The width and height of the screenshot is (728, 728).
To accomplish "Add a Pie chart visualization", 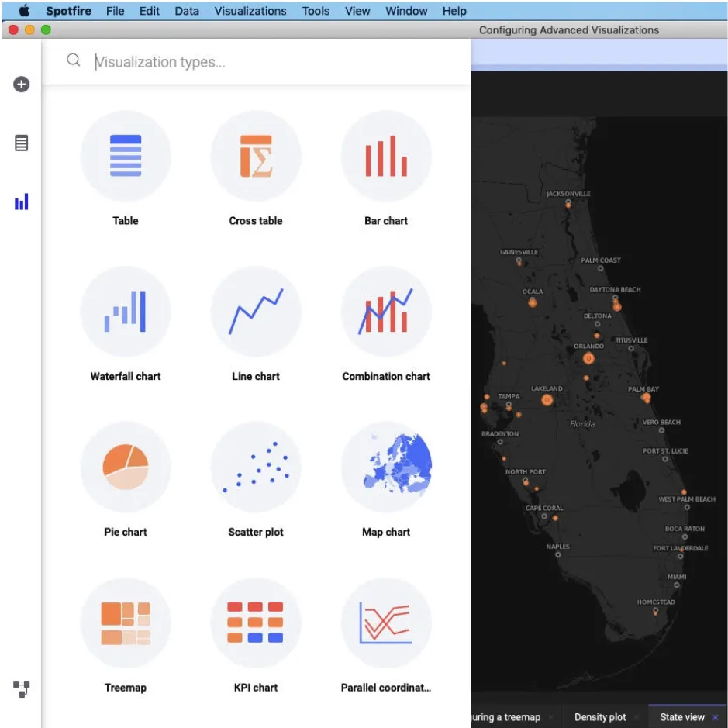I will pos(126,467).
